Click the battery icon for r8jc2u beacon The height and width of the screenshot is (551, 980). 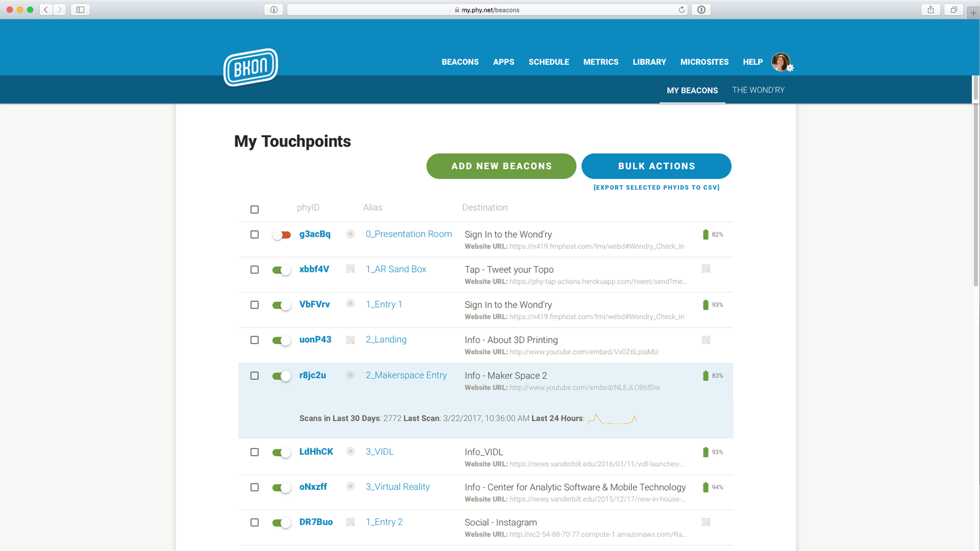click(x=705, y=375)
